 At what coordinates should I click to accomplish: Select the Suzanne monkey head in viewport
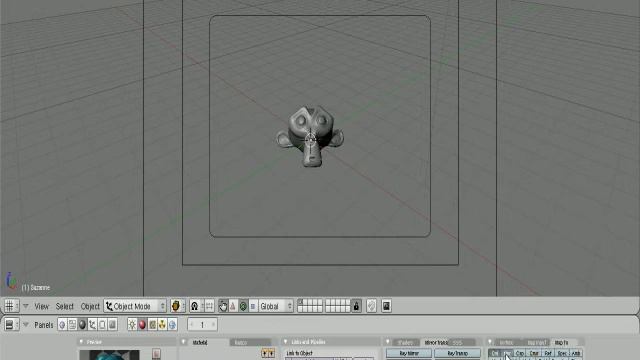310,136
